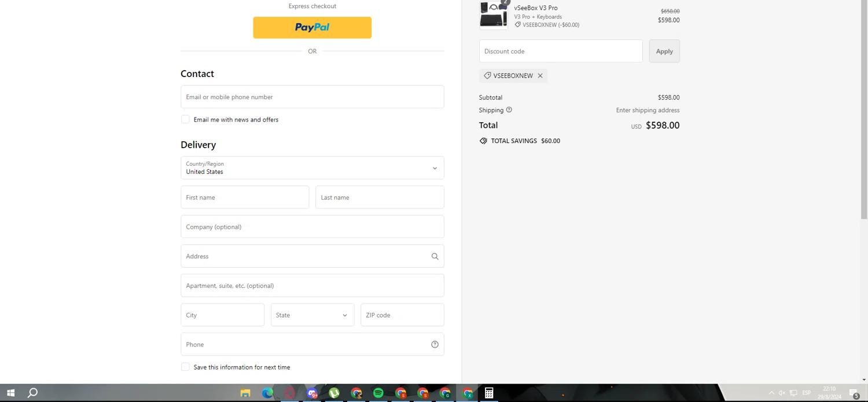Viewport: 868px width, 402px height.
Task: Open the State dropdown
Action: (312, 315)
